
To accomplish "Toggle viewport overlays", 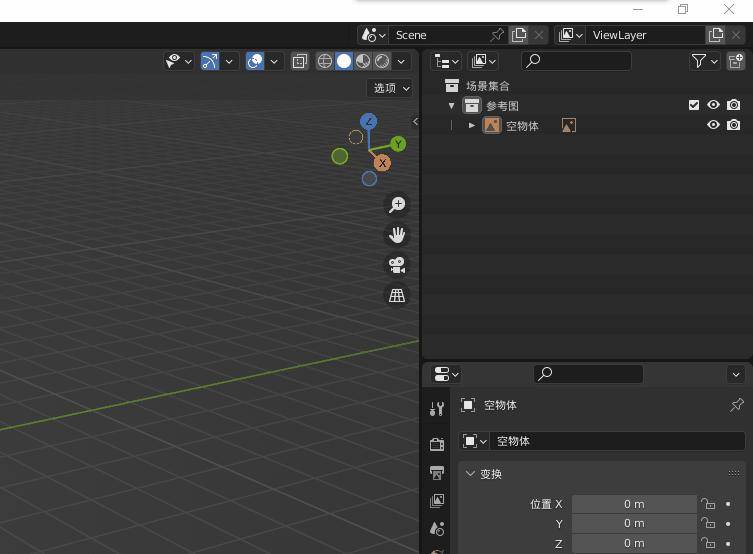I will [x=255, y=61].
